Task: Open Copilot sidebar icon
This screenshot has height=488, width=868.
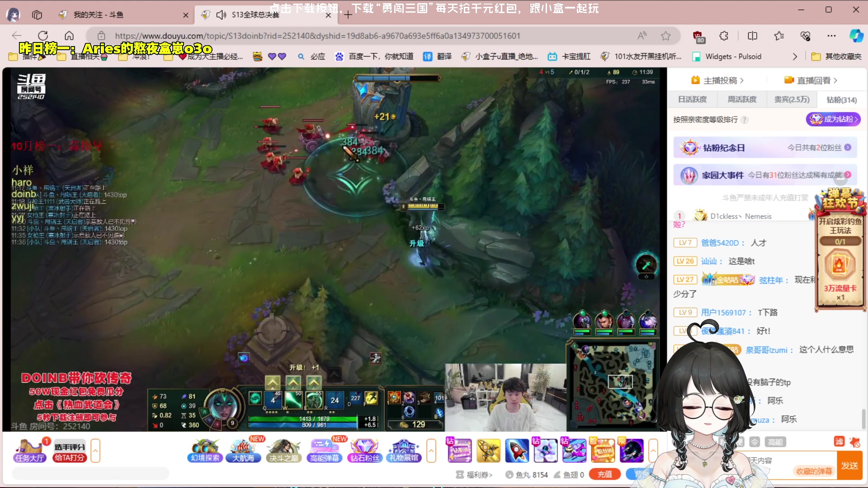Action: tap(856, 36)
